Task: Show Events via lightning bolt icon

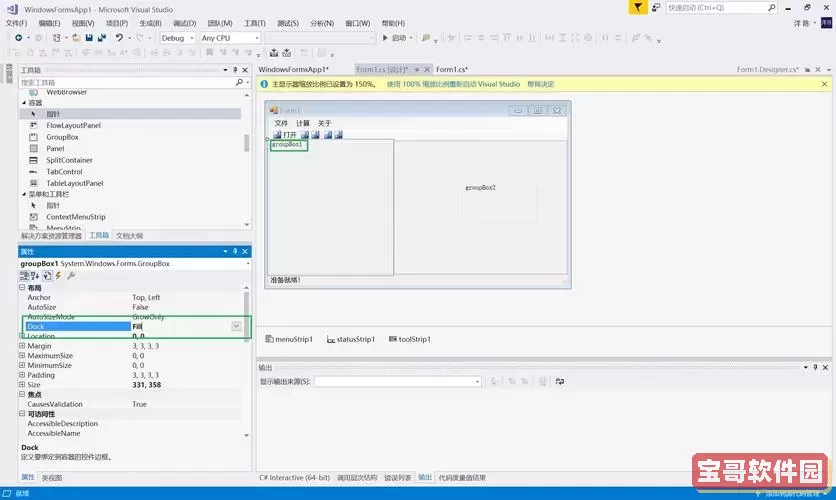Action: [58, 276]
